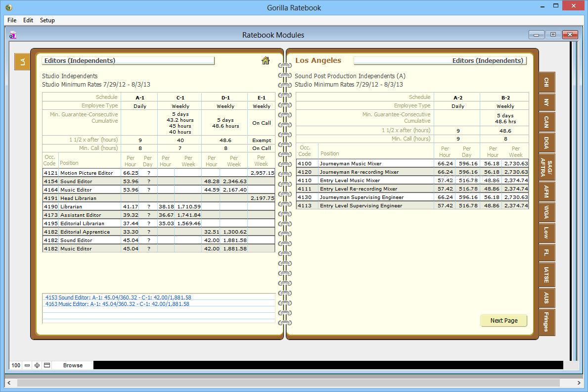Switch to the FL tab
Viewport: 588px width, 392px height.
click(547, 253)
